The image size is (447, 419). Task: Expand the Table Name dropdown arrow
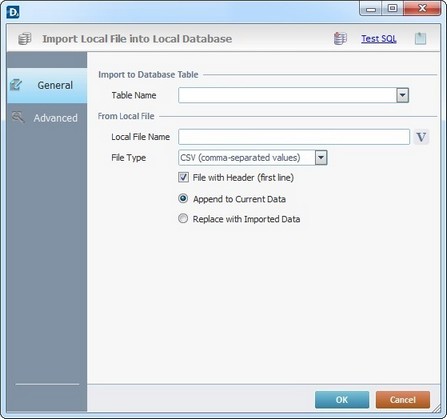coord(403,95)
